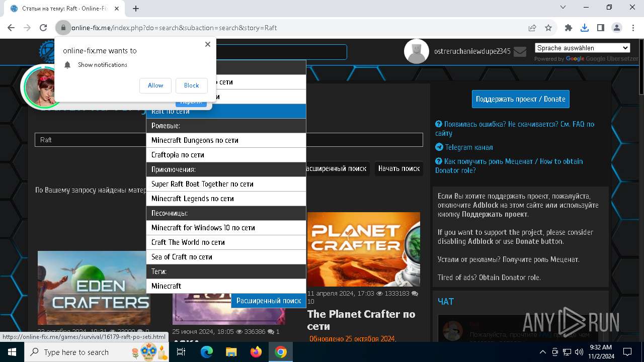Click the browser Back arrow
Viewport: 644px width, 362px height.
pos(11,28)
